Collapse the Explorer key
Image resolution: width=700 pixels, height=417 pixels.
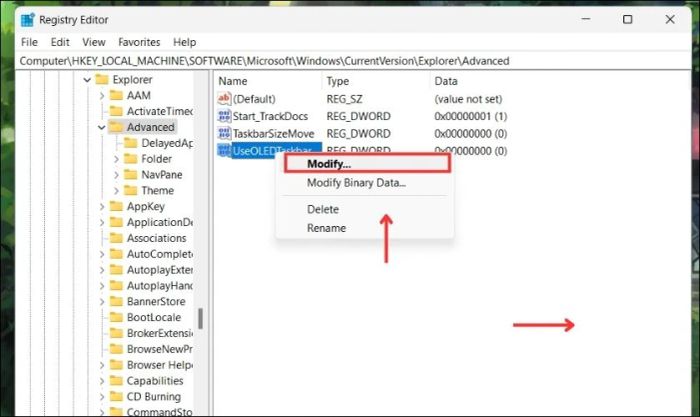point(87,80)
